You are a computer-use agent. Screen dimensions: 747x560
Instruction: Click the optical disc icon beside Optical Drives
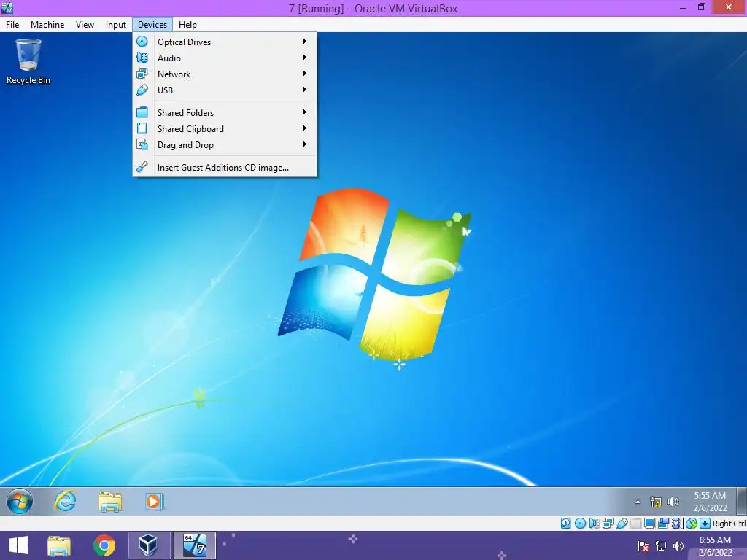coord(142,42)
